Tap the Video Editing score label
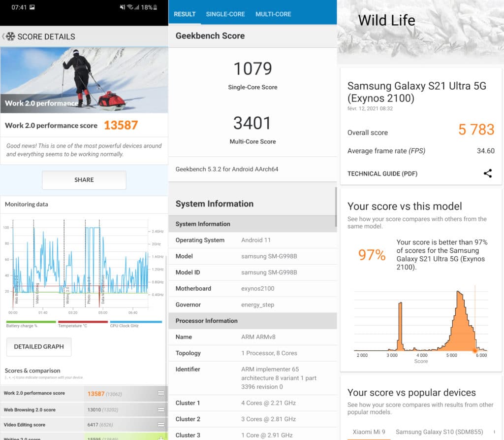This screenshot has height=440, width=504. pos(25,425)
